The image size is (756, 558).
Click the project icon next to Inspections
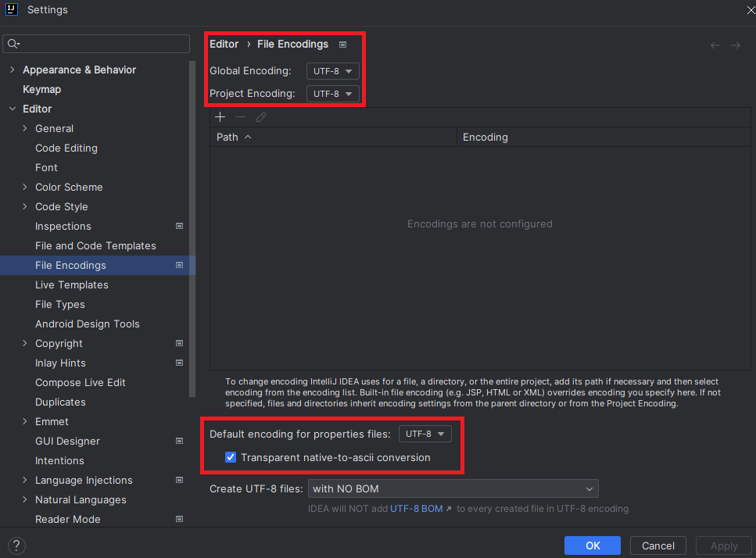pyautogui.click(x=179, y=226)
